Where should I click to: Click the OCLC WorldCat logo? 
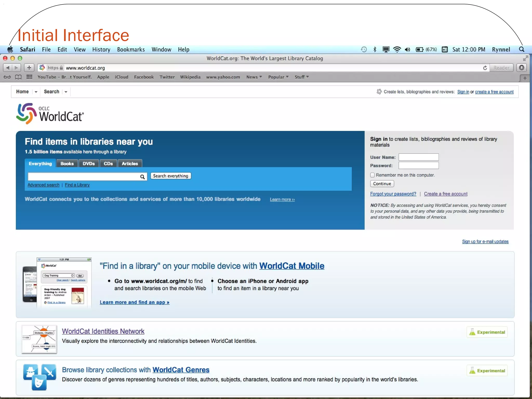click(50, 114)
